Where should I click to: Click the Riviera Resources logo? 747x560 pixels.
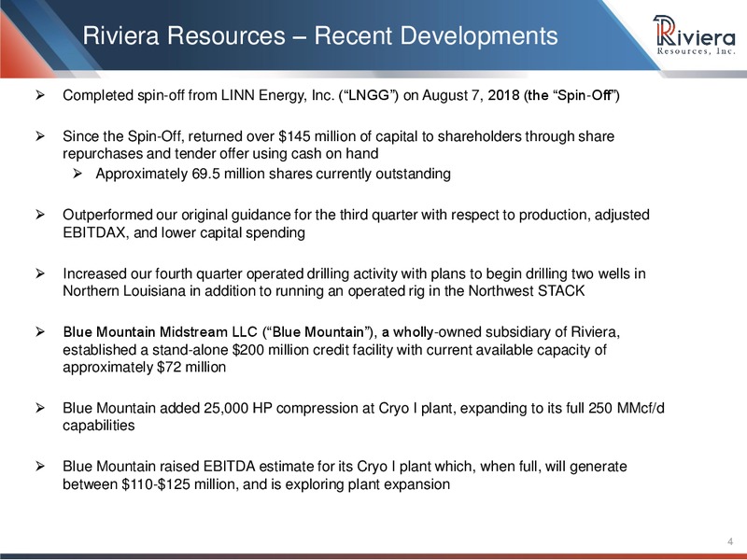click(695, 35)
